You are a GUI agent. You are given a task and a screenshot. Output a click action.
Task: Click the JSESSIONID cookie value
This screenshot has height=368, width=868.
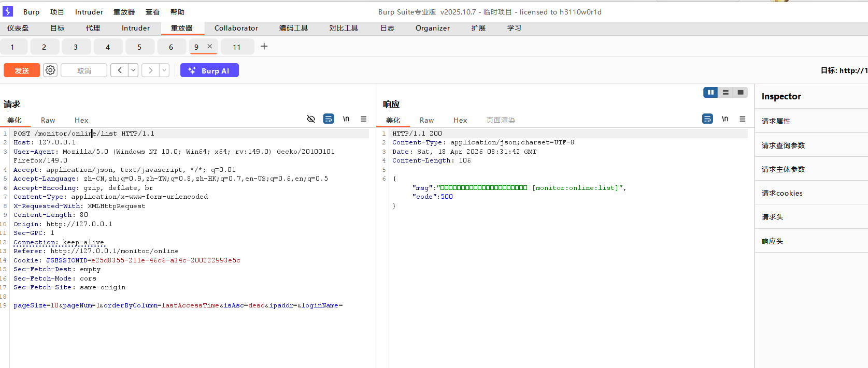166,260
